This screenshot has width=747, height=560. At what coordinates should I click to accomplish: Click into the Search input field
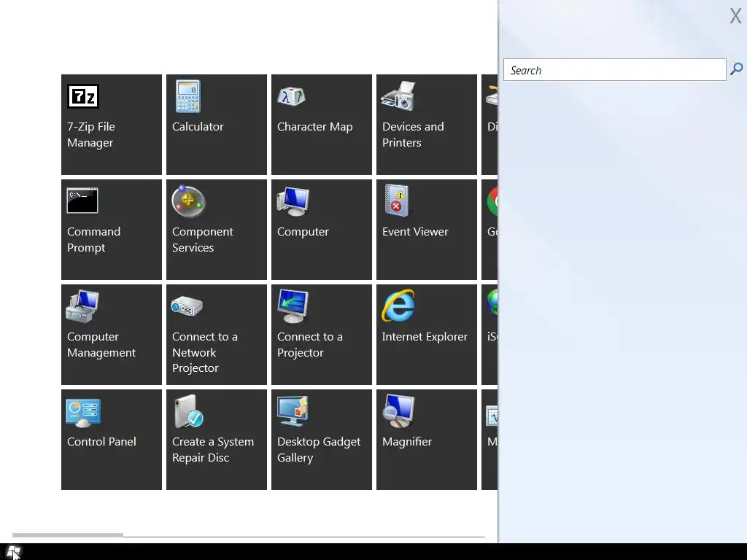coord(614,70)
